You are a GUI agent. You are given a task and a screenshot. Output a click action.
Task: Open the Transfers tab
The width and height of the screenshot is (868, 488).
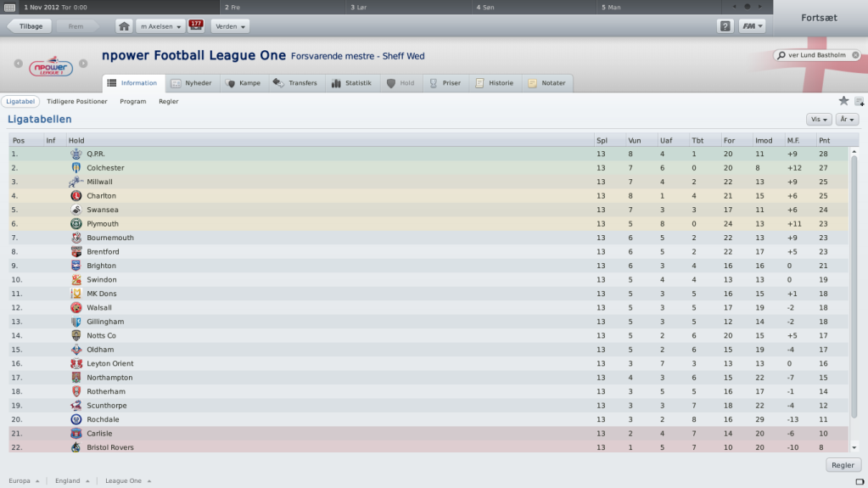click(295, 83)
